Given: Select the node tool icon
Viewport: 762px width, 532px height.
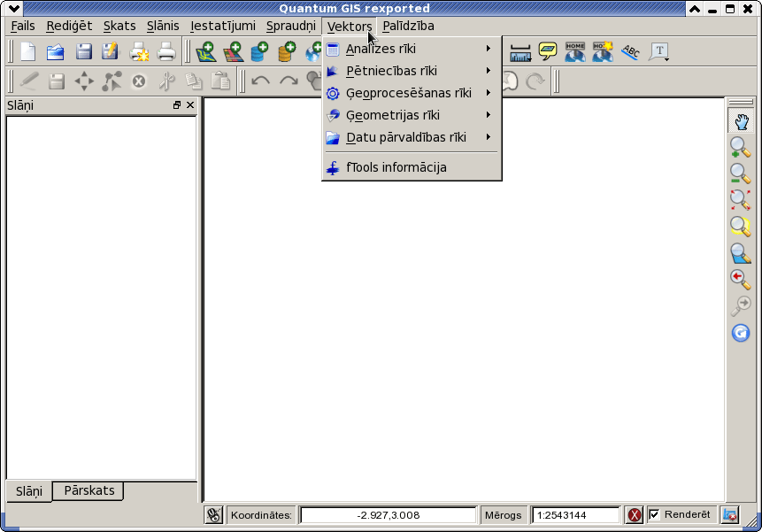Looking at the screenshot, I should click(x=112, y=81).
